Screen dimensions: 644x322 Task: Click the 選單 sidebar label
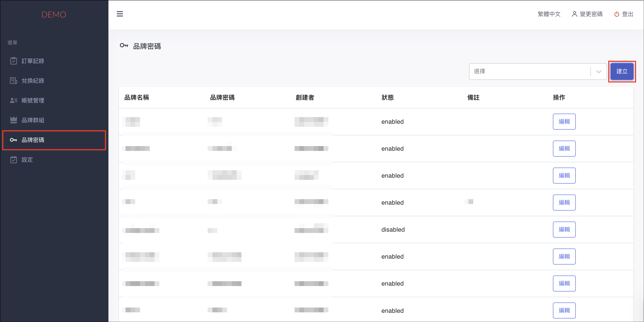(13, 43)
